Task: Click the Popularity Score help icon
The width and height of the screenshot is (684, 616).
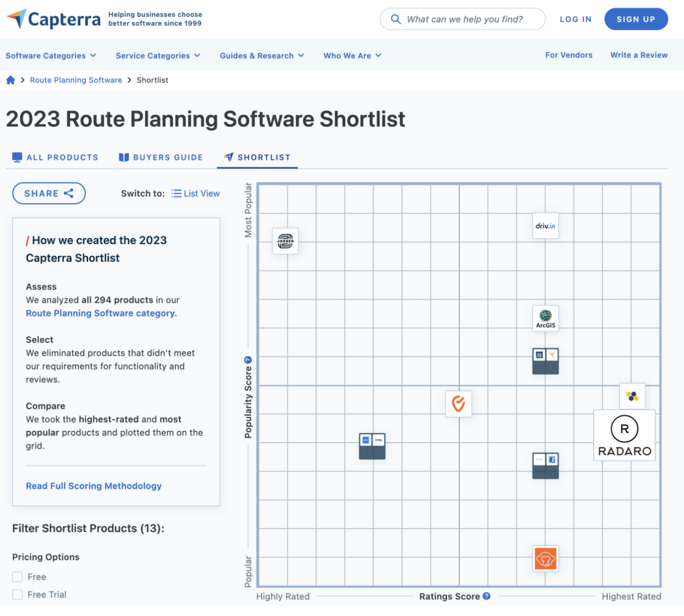Action: click(248, 360)
